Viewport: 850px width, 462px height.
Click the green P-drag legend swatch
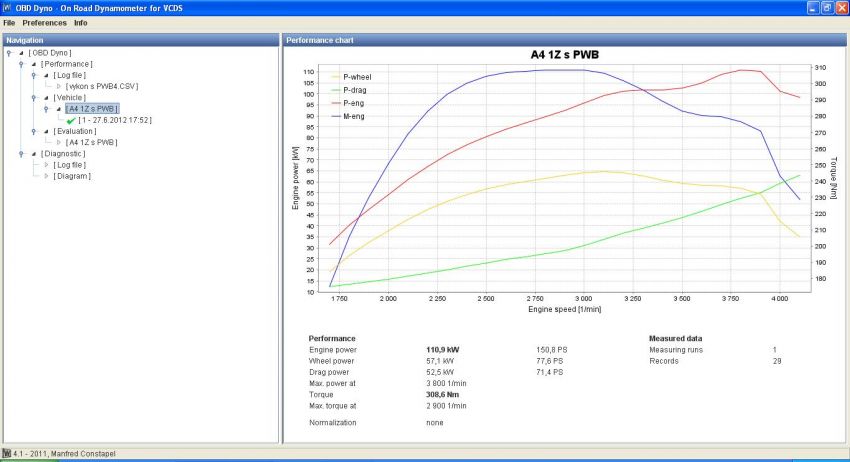tap(336, 90)
